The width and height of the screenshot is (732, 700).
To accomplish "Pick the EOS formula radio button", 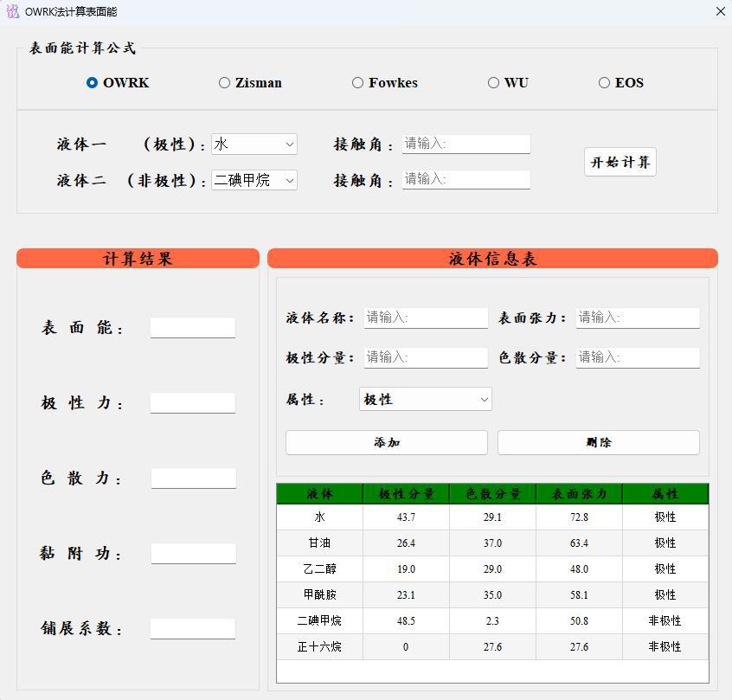I will [621, 83].
